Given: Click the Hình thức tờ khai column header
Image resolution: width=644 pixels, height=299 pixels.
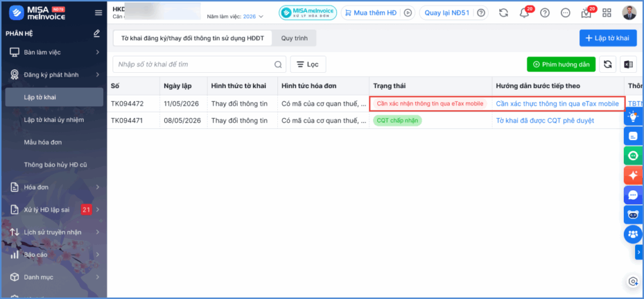Looking at the screenshot, I should pos(242,86).
